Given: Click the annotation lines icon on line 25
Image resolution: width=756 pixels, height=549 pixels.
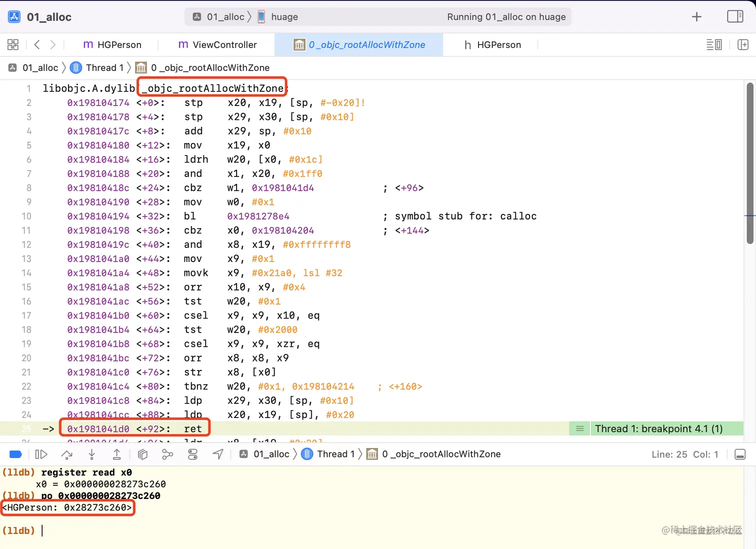Looking at the screenshot, I should (x=580, y=429).
